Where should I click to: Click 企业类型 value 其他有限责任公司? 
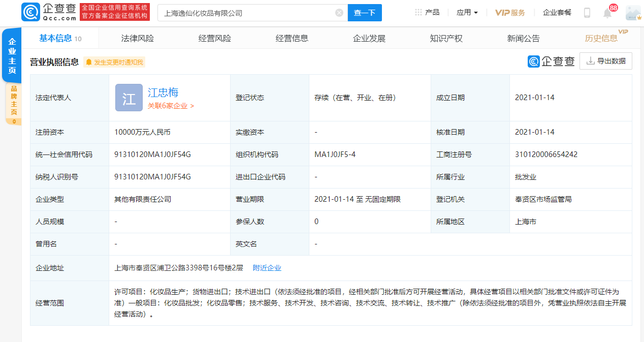[x=143, y=199]
